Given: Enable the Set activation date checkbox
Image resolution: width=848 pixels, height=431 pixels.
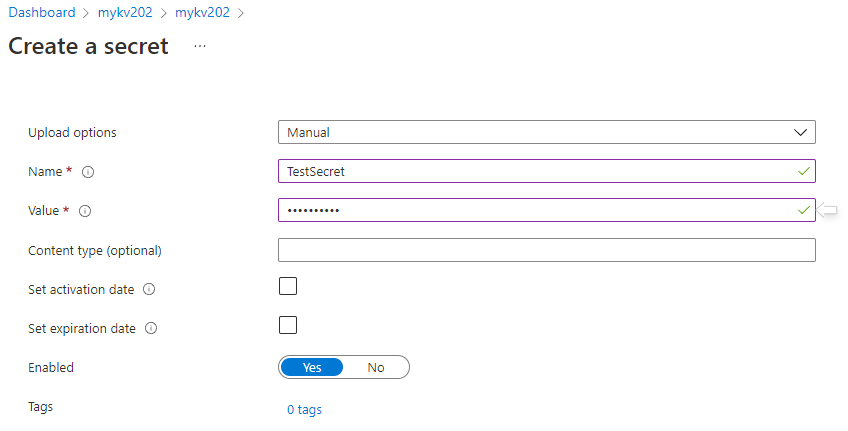Looking at the screenshot, I should coord(288,286).
